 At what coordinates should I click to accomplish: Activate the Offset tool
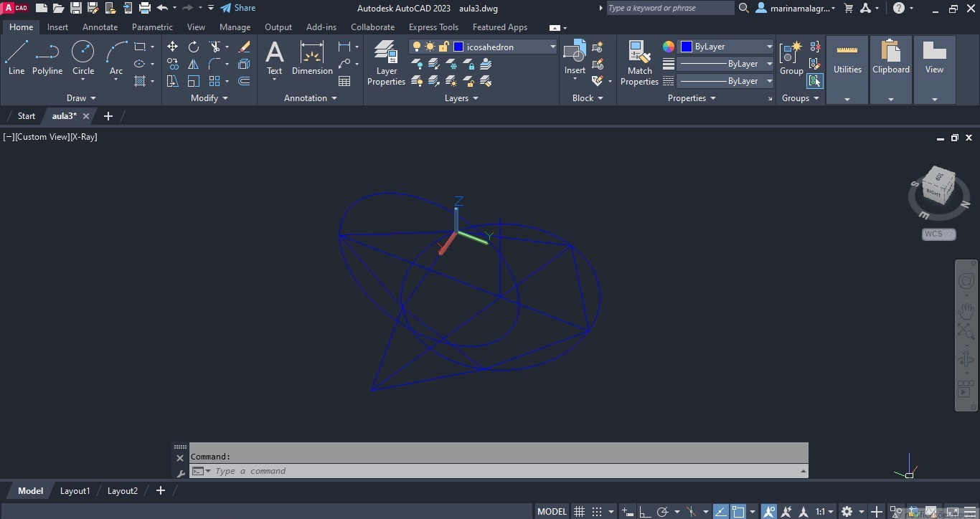(244, 81)
